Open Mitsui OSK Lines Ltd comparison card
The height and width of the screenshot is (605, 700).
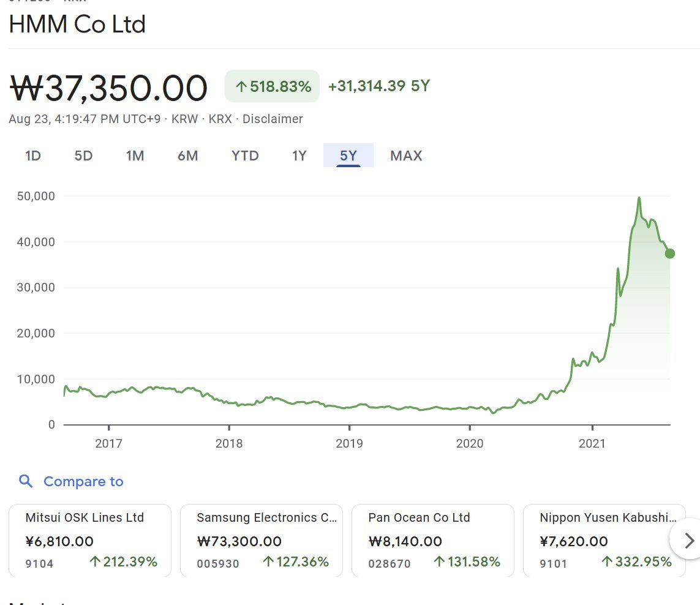pos(89,540)
